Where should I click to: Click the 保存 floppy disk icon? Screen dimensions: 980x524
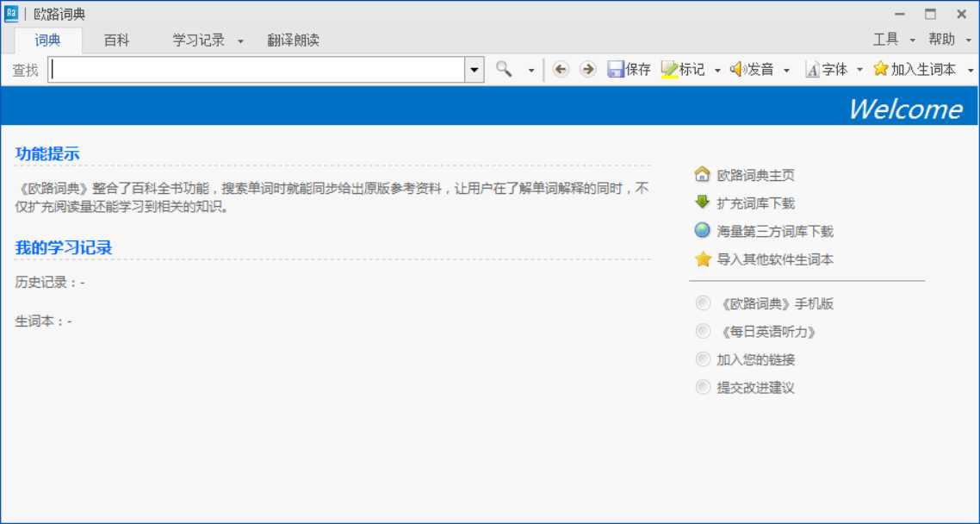tap(616, 70)
